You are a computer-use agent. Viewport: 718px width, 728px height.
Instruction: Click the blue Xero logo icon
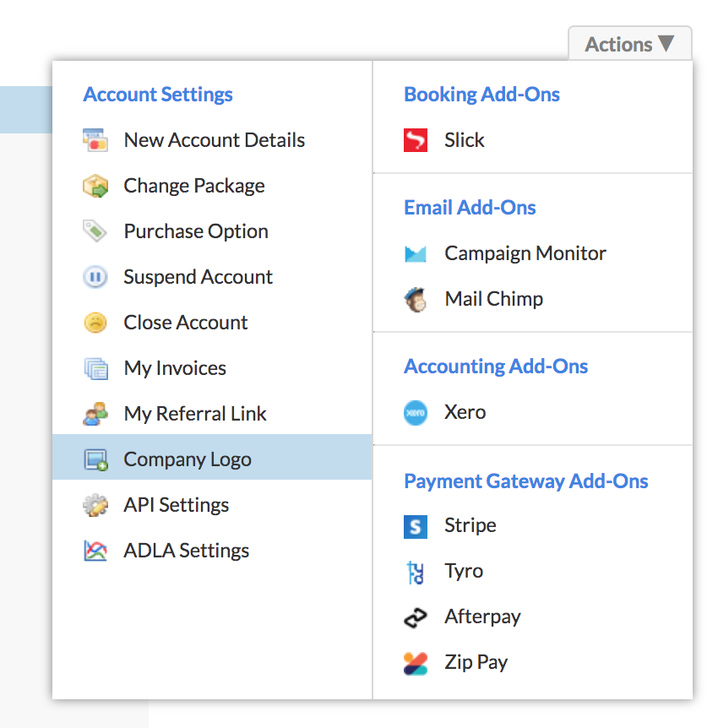(x=416, y=413)
